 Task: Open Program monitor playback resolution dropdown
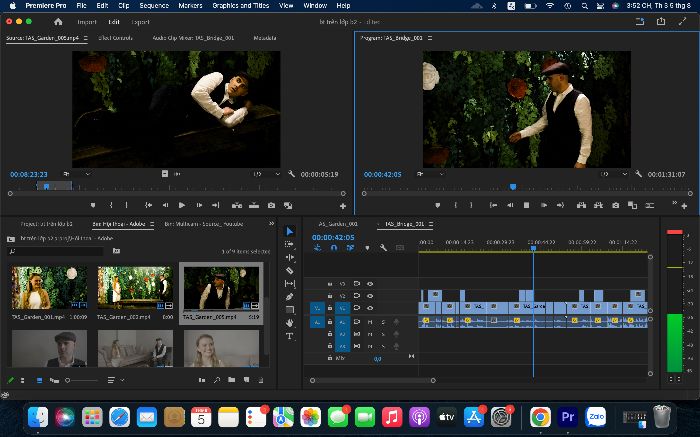(x=614, y=174)
